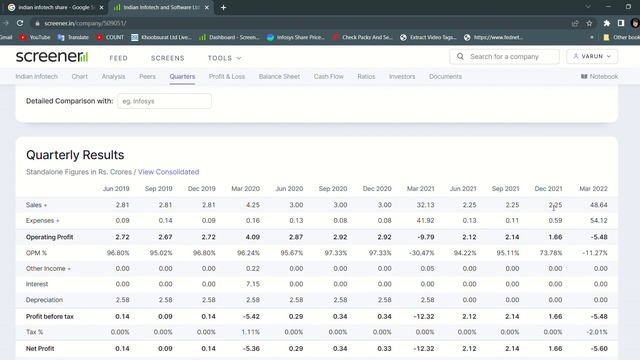Click the search magnifier icon

tap(460, 56)
